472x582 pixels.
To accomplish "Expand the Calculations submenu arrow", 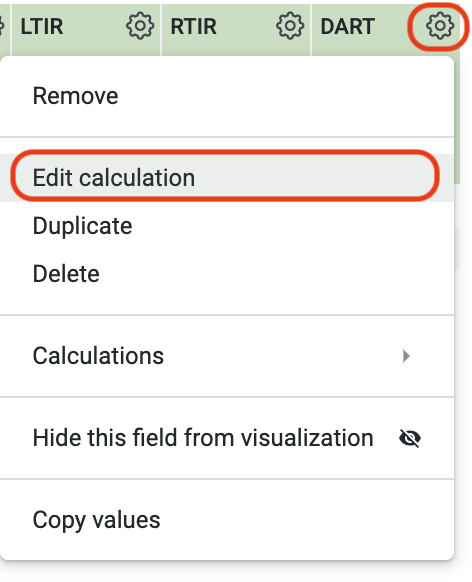I will (x=406, y=356).
